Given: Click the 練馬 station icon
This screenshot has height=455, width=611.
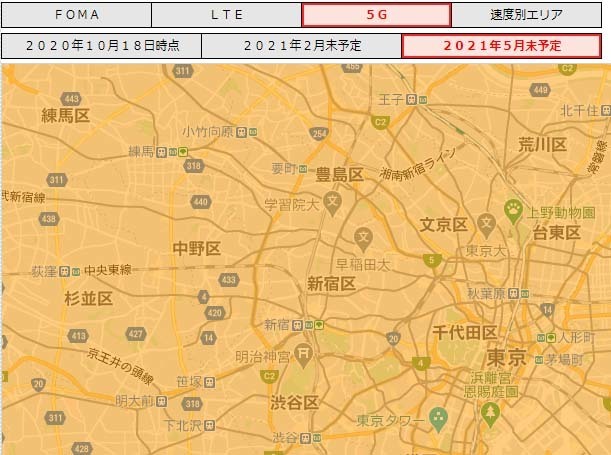Looking at the screenshot, I should point(161,152).
